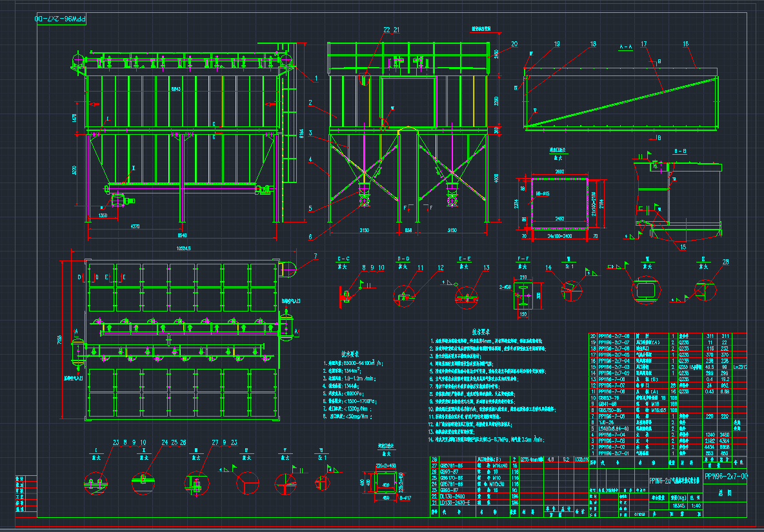Select parts list code PPW96-2x7-03
Image resolution: width=764 pixels, height=532 pixels.
(x=614, y=367)
